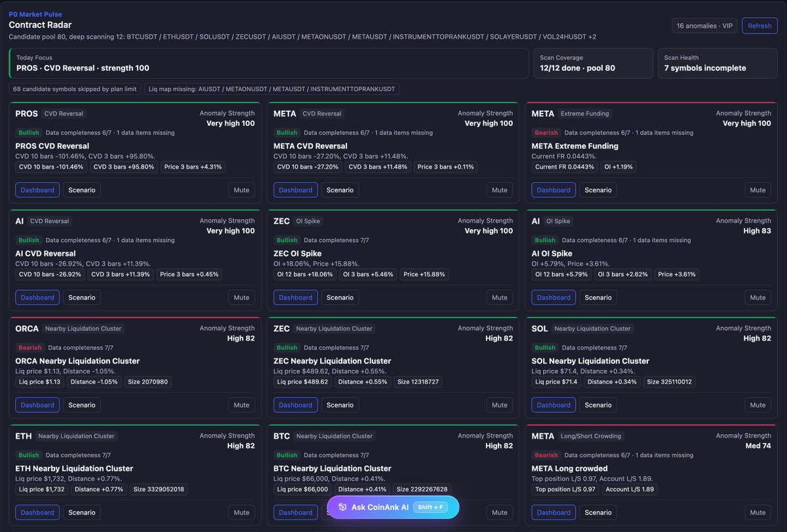Open Scenario for PROS CVD Reversal card
Image resolution: width=787 pixels, height=532 pixels.
pyautogui.click(x=82, y=190)
